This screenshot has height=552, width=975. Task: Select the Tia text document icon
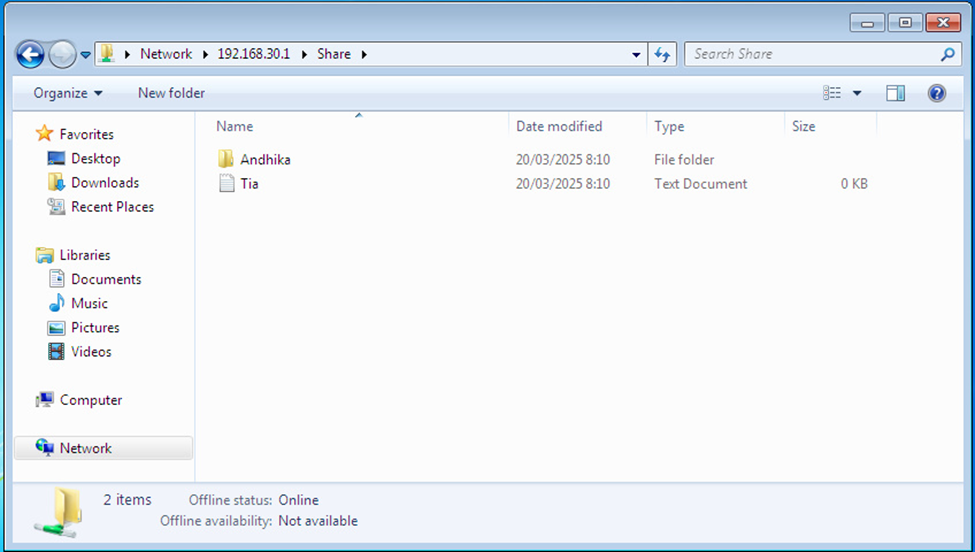[226, 183]
